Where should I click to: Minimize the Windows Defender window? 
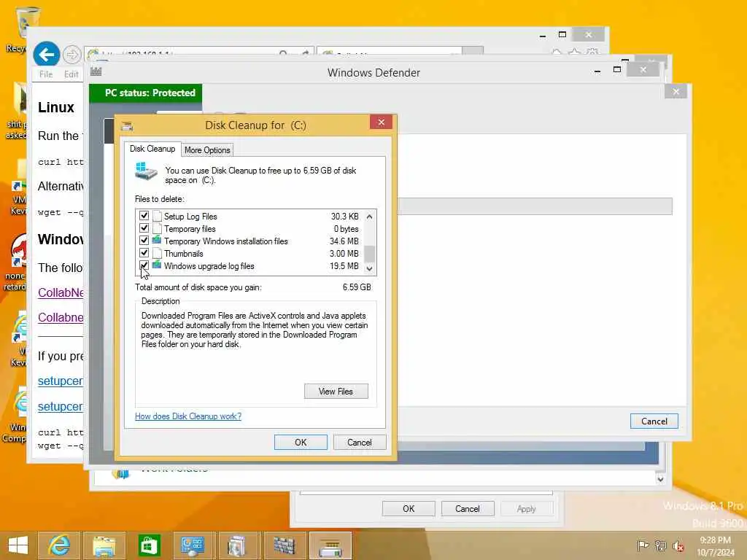597,71
